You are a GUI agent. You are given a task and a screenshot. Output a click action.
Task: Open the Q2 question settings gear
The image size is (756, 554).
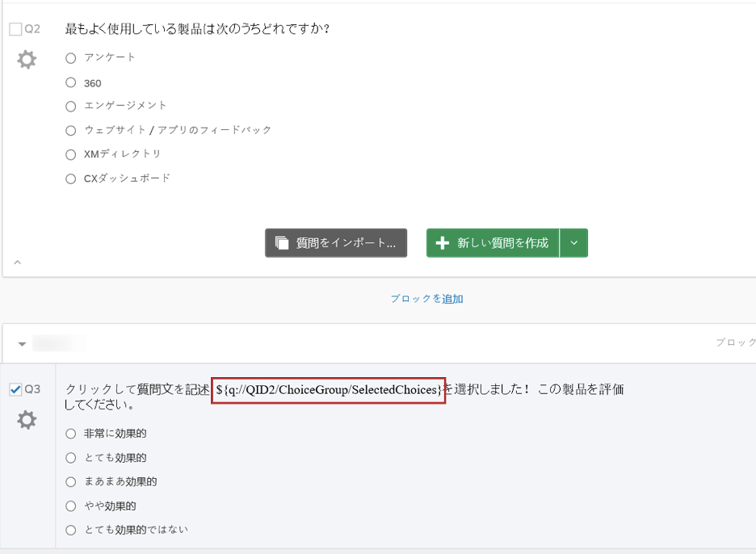coord(27,60)
